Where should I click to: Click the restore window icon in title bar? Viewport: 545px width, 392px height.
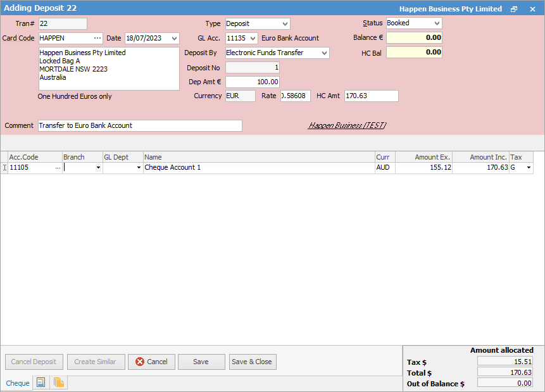point(514,9)
